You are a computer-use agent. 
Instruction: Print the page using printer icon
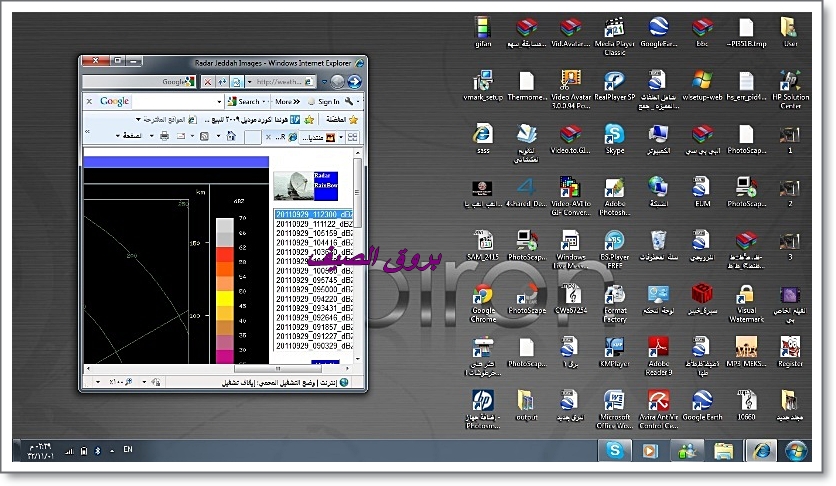[x=164, y=136]
